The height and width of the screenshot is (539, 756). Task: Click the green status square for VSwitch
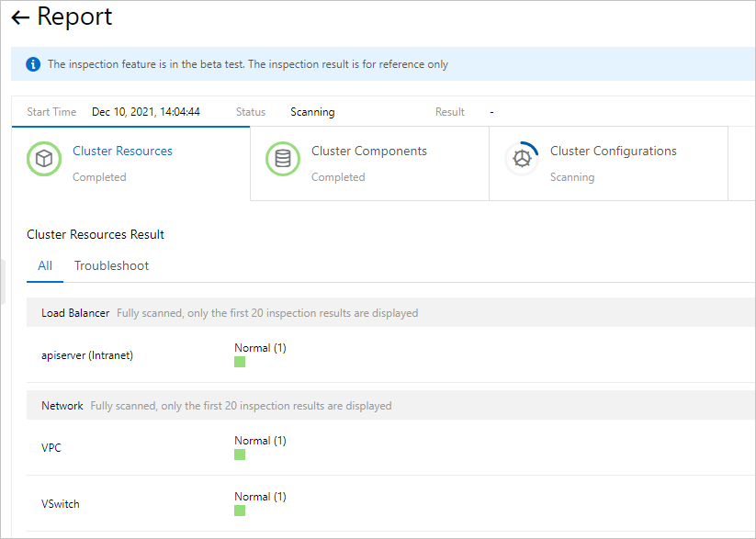[x=240, y=511]
